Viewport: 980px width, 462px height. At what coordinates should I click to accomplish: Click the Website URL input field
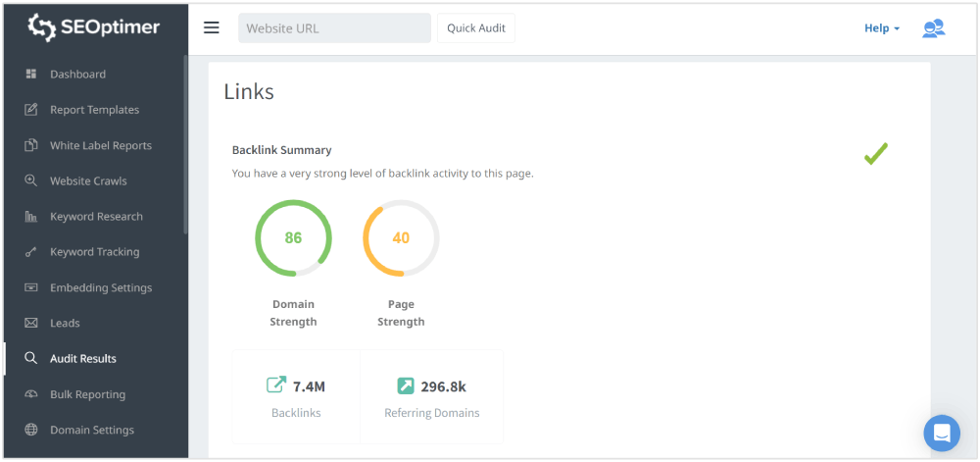point(334,28)
